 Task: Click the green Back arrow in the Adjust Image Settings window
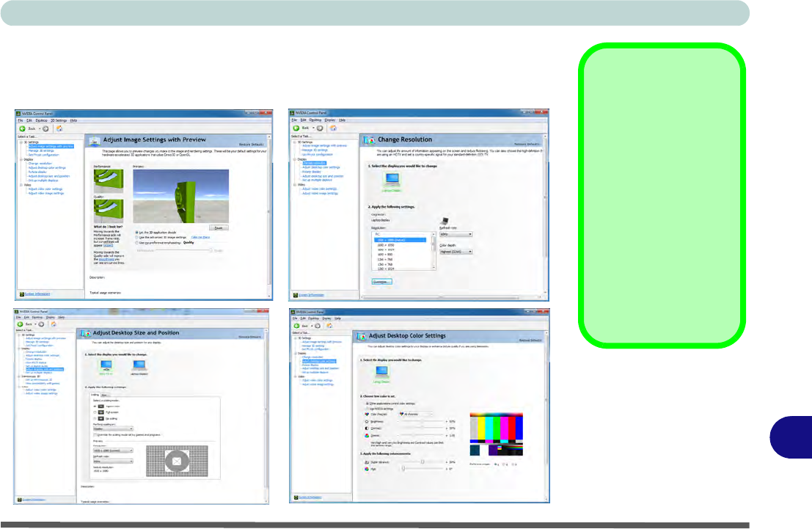pyautogui.click(x=22, y=128)
